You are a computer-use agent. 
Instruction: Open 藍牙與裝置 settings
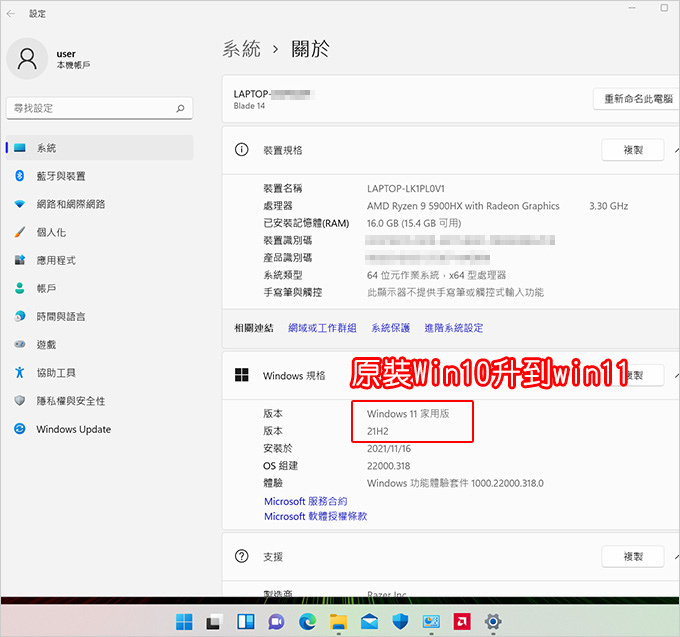pos(99,176)
